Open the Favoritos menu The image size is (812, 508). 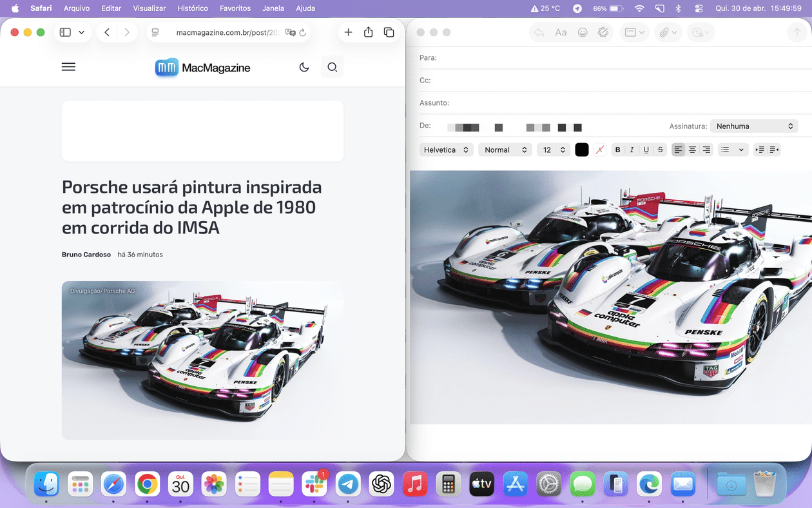coord(235,8)
